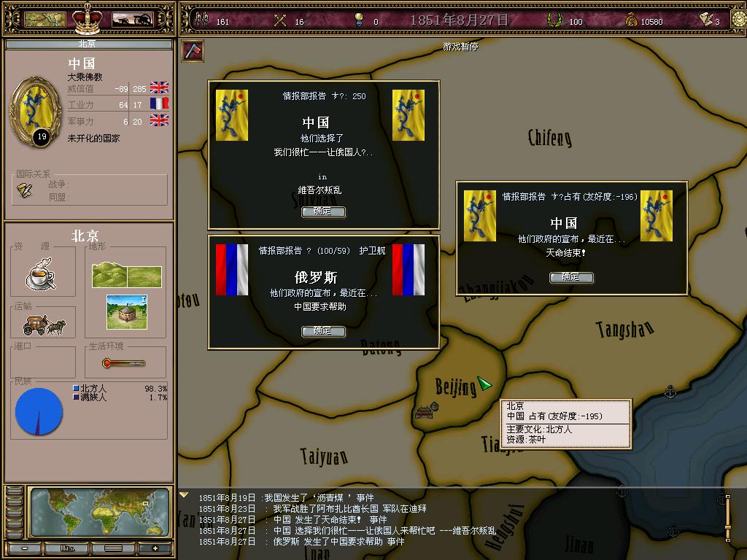Click the left China flag in 维吾尔叛乱 report
The height and width of the screenshot is (560, 747).
pyautogui.click(x=232, y=115)
